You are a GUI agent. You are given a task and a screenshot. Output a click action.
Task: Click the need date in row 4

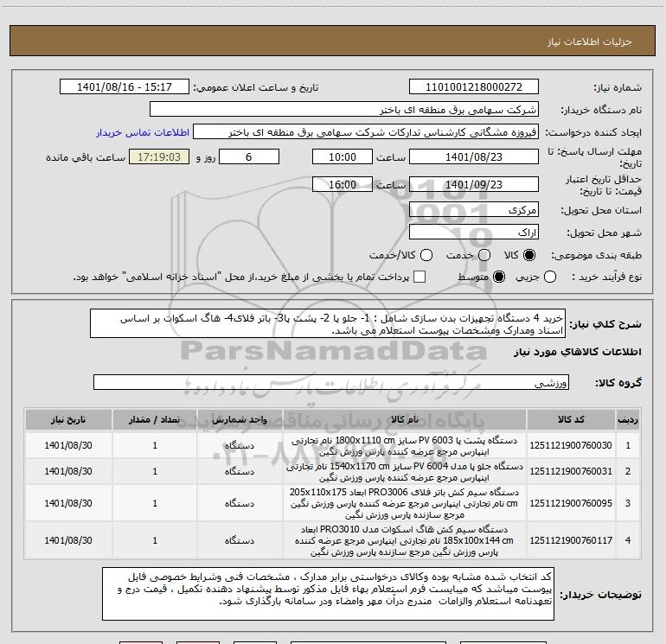tap(68, 540)
